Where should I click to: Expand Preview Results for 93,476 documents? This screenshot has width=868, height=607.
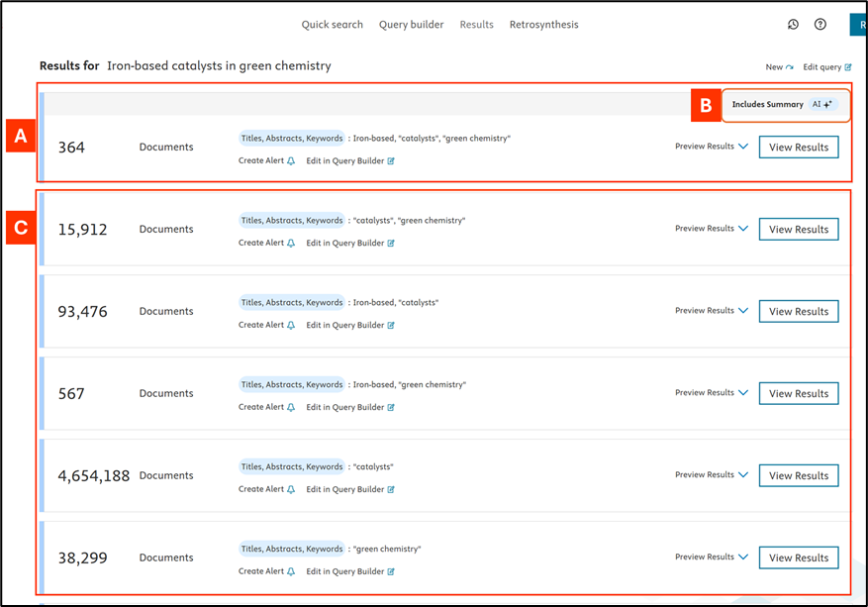742,311
